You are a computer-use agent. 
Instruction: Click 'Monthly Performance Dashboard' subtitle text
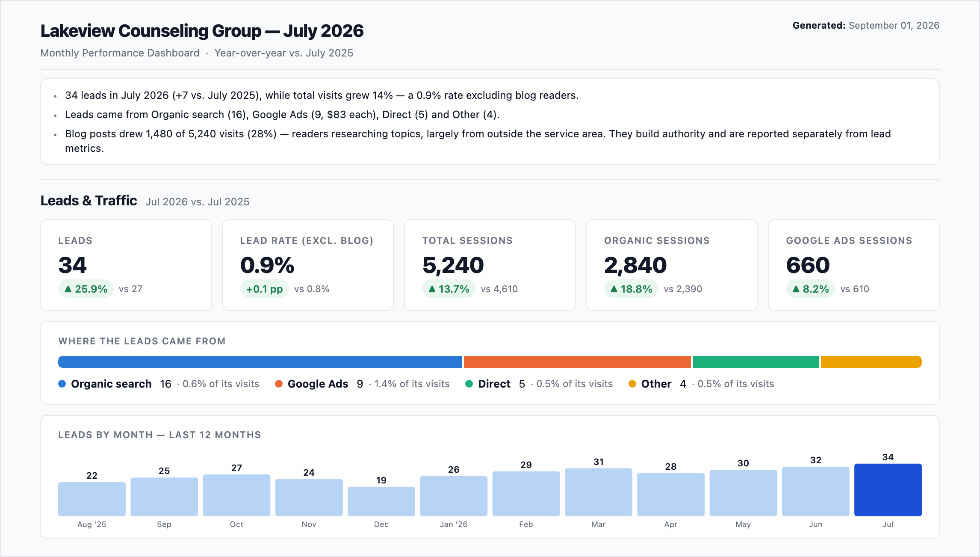120,53
